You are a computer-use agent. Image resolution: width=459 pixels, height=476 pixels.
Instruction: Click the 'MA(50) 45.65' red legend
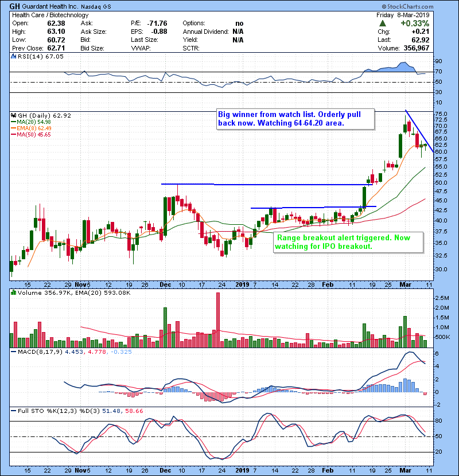pos(33,134)
